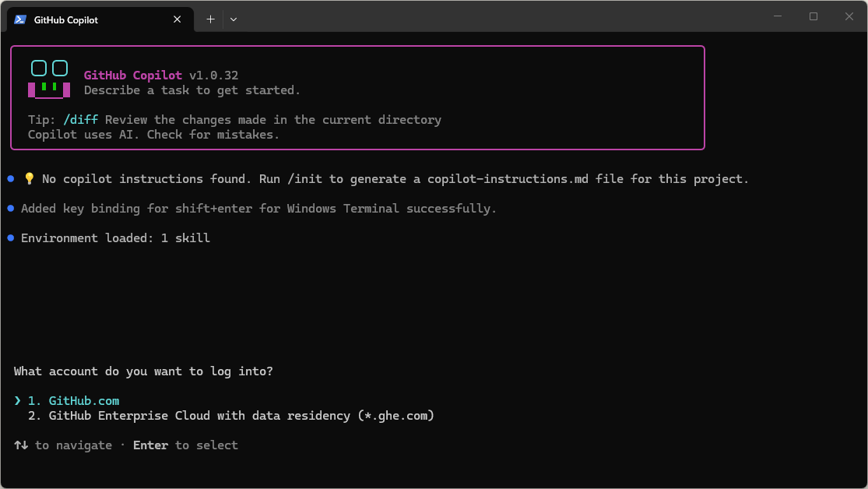Viewport: 868px width, 489px height.
Task: Click the blue bullet beside Added key binding
Action: coord(11,209)
